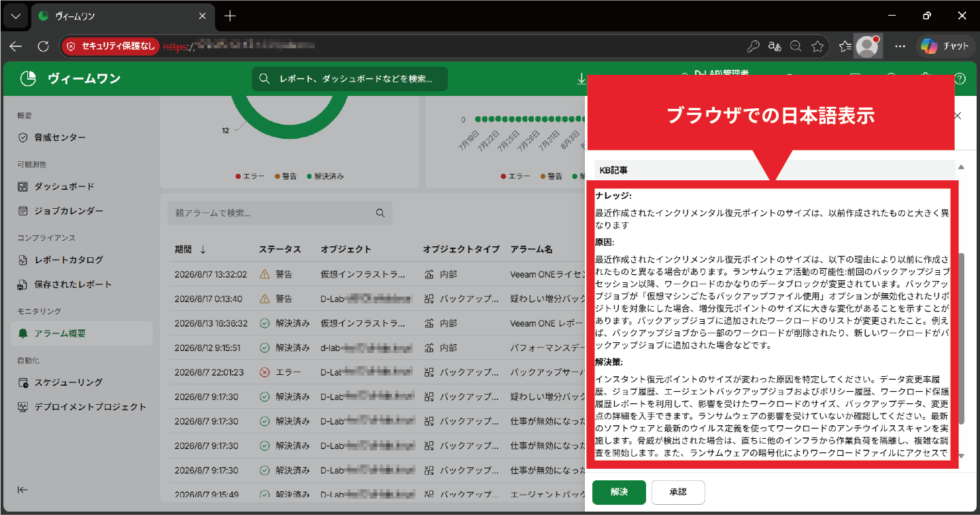Click the backup object type icon at 0:13:40
The width and height of the screenshot is (980, 515).
(428, 299)
